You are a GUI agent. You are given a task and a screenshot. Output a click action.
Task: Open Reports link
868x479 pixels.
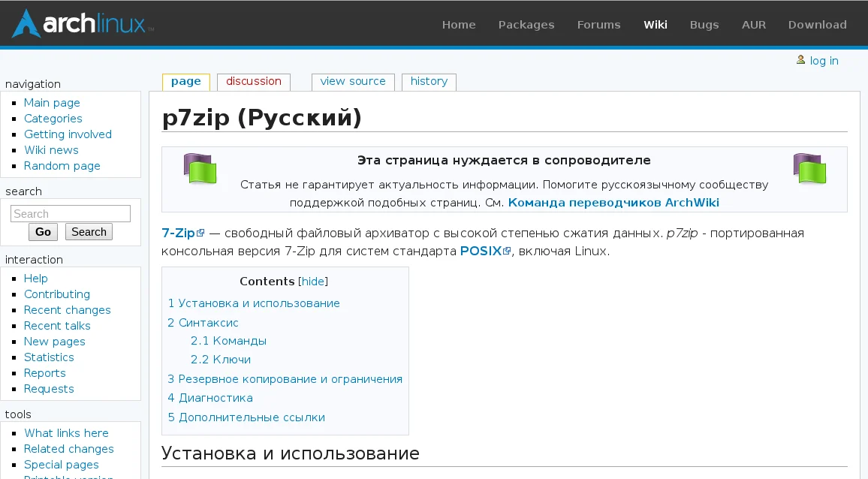click(x=45, y=373)
